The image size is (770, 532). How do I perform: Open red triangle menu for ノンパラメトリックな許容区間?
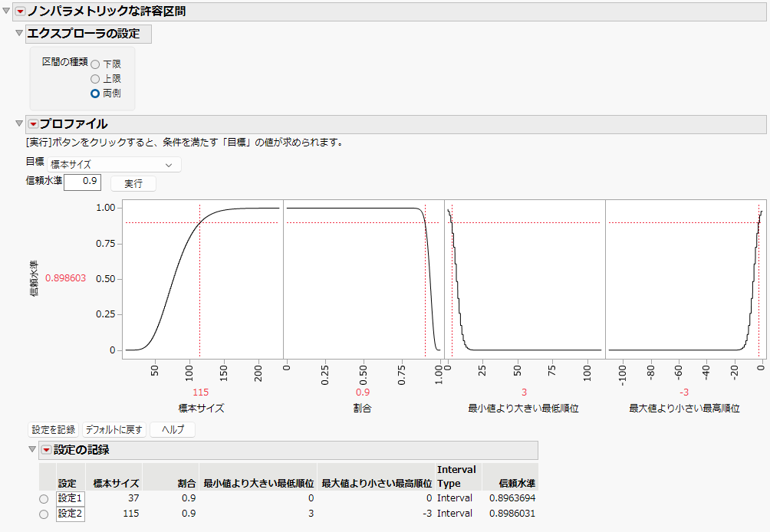point(20,11)
